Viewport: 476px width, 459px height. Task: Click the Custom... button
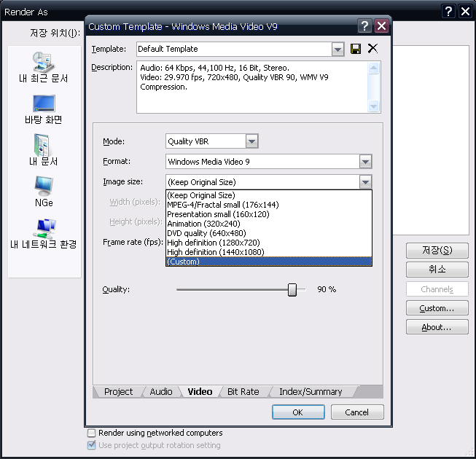click(437, 308)
